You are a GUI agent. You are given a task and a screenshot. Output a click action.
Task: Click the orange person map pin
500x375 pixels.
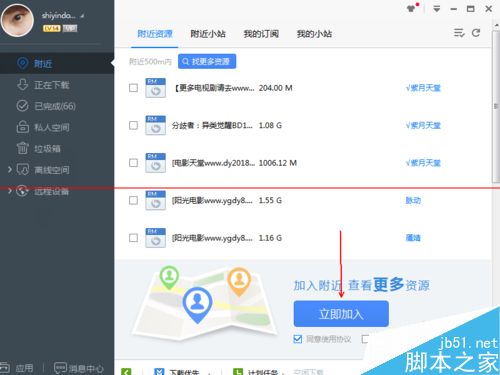point(239,282)
